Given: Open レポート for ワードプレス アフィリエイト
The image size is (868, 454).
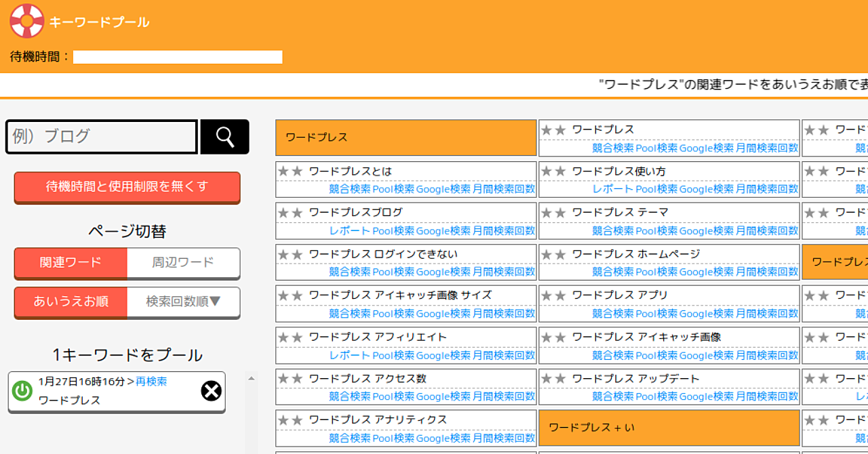Looking at the screenshot, I should (x=350, y=356).
